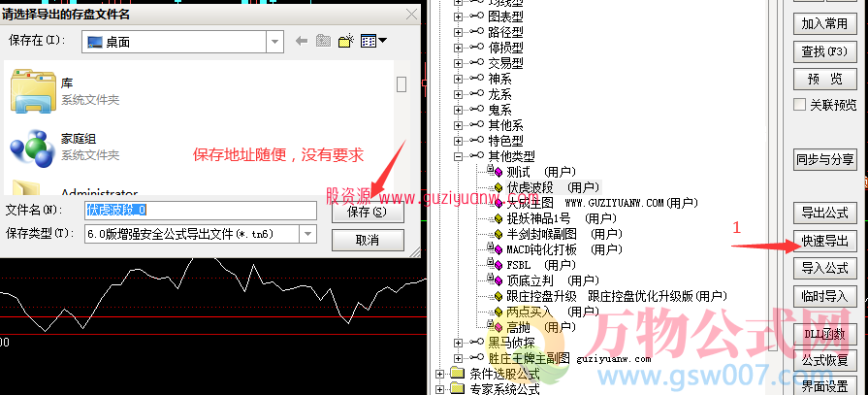Click the 预览 button
Viewport: 868px width, 395px height.
click(x=824, y=80)
